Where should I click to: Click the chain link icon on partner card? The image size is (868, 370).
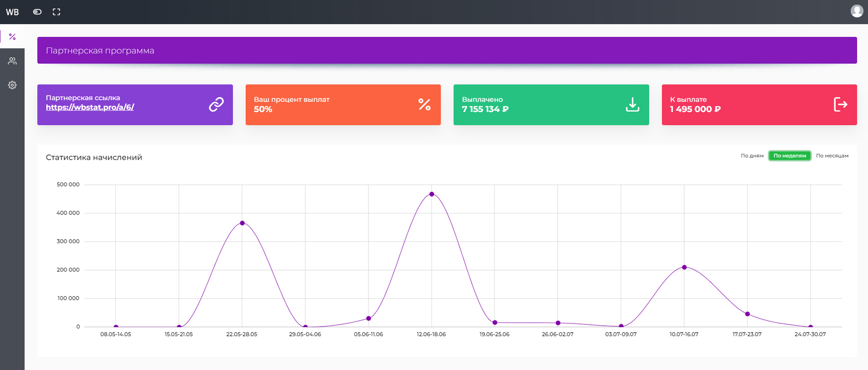(x=216, y=104)
